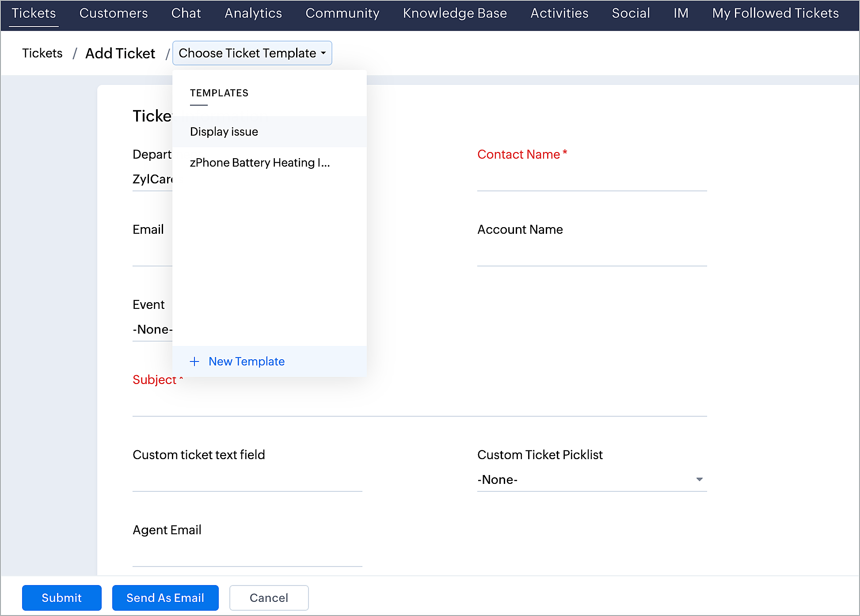The width and height of the screenshot is (860, 616).
Task: Open the Social tab
Action: tap(631, 13)
